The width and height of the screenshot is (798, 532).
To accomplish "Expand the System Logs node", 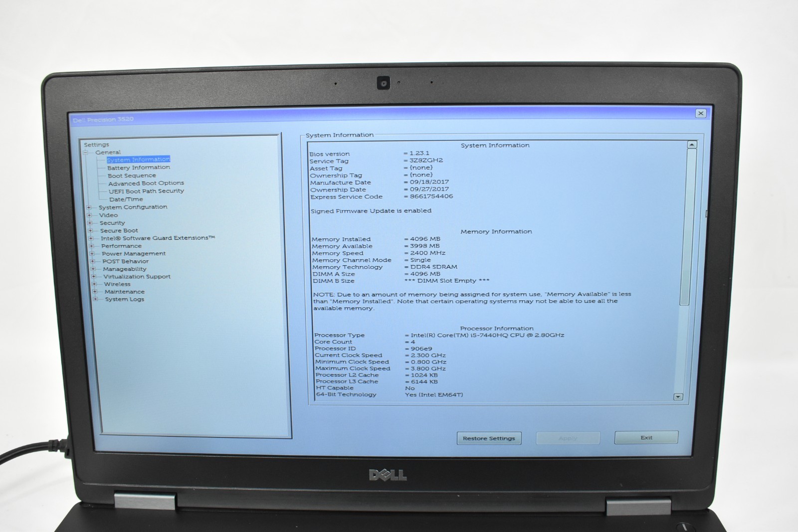I will (95, 299).
